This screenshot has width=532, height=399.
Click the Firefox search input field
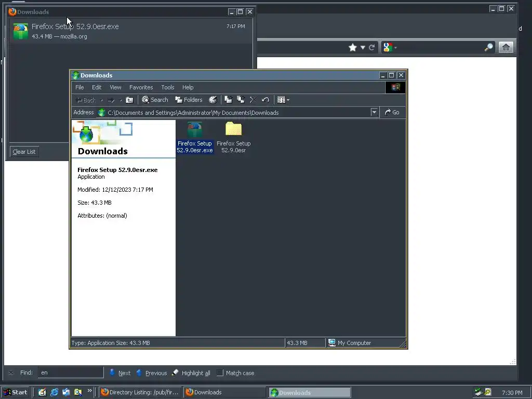[x=441, y=47]
